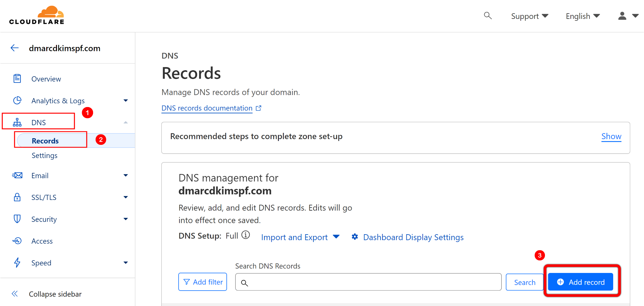Viewport: 644px width, 306px height.
Task: Go back using the left arrow
Action: pos(14,48)
